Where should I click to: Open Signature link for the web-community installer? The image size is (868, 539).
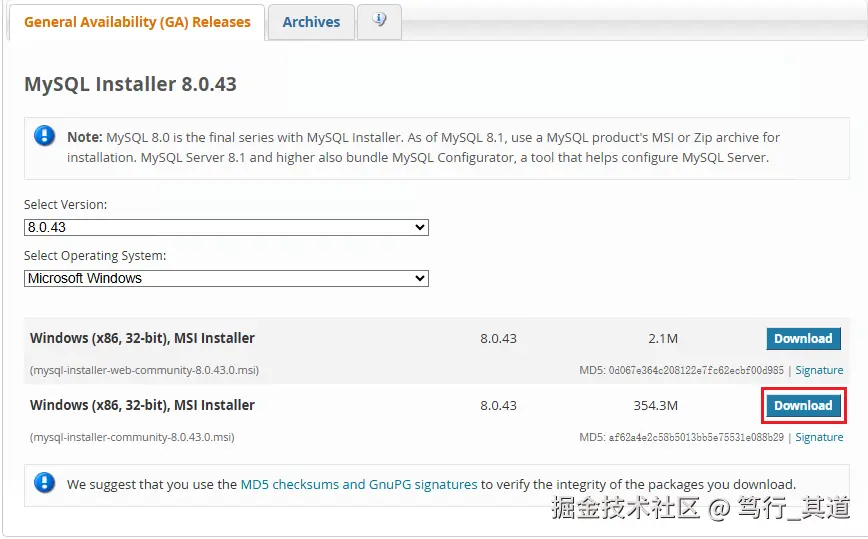[x=819, y=370]
